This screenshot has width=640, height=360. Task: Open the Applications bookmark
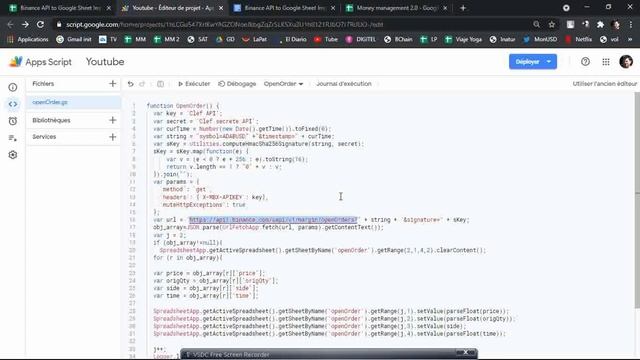tap(28, 39)
